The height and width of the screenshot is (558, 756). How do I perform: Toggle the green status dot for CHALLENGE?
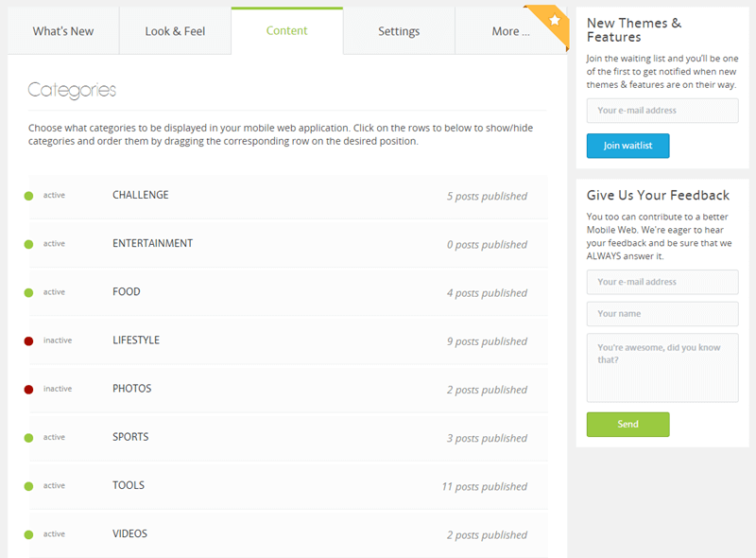(28, 196)
